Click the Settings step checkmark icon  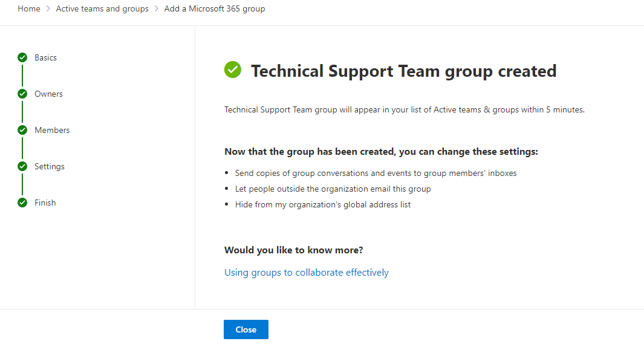click(x=22, y=166)
